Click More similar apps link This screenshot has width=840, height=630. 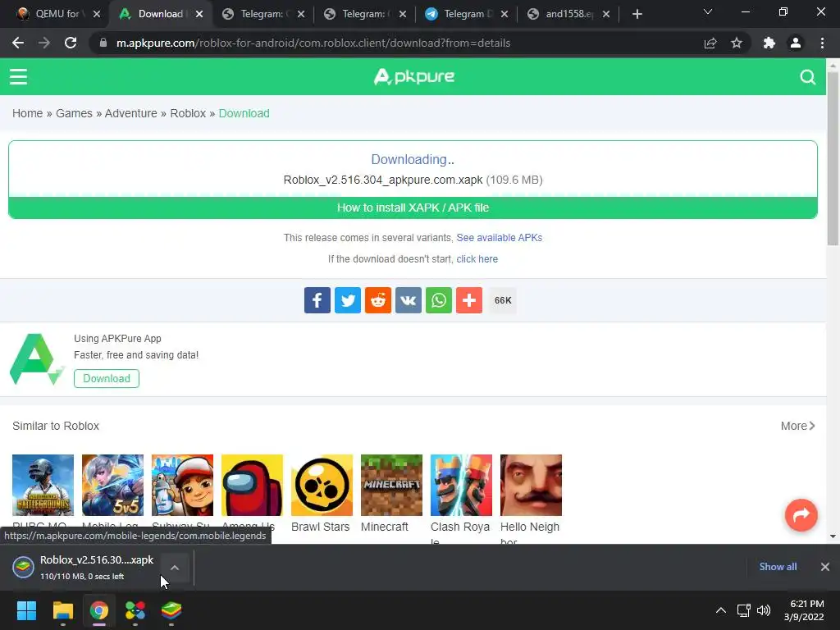click(x=797, y=426)
